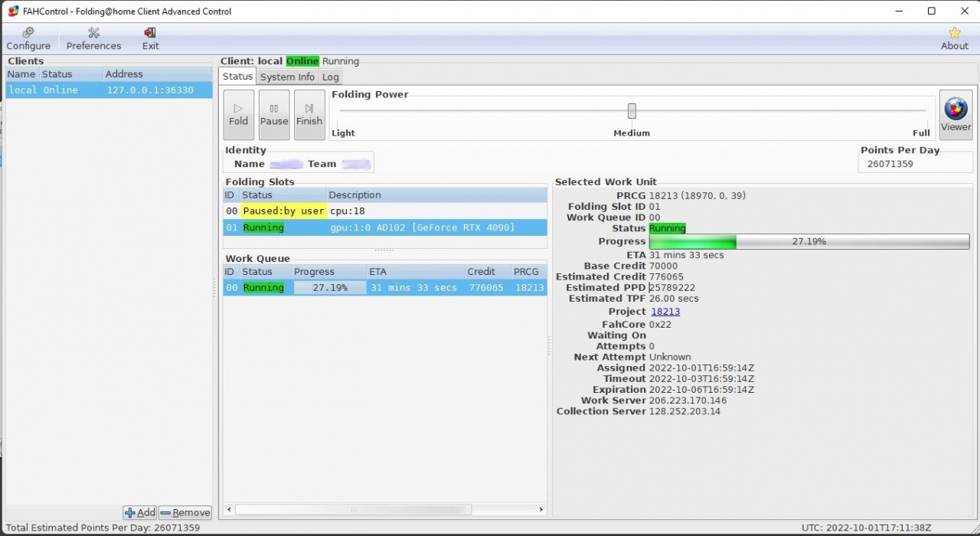Select the local client in Clients list
The height and width of the screenshot is (536, 980).
(109, 90)
